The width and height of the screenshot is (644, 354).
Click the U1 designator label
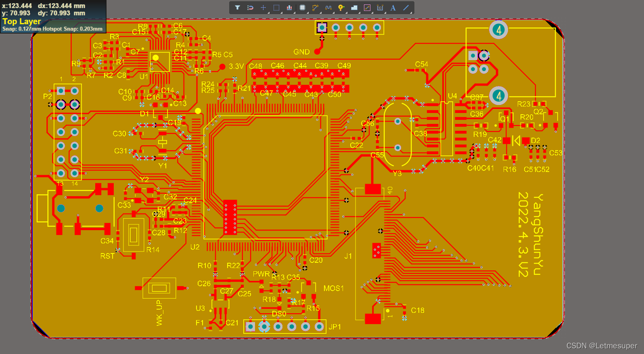click(x=144, y=76)
